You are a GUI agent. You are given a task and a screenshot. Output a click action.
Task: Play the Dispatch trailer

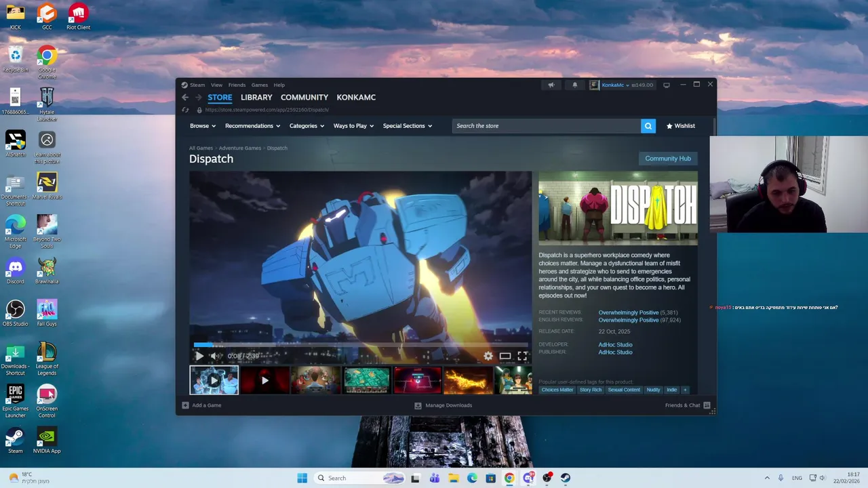[199, 356]
